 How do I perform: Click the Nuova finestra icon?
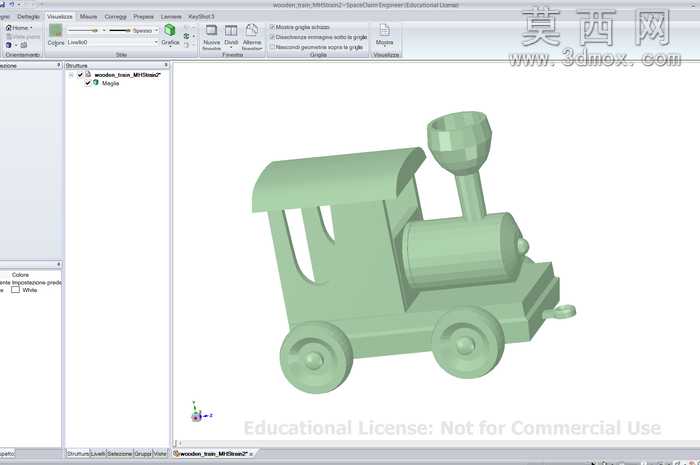pos(211,30)
